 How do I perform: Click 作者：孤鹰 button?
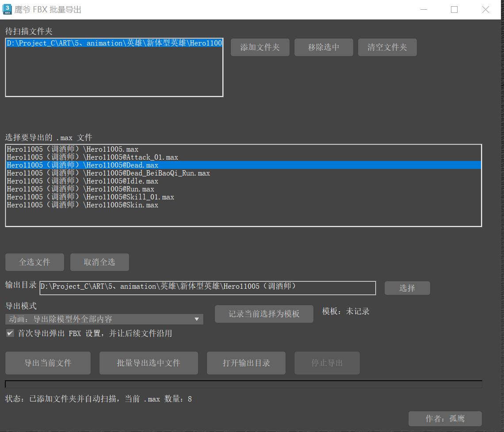(x=445, y=418)
